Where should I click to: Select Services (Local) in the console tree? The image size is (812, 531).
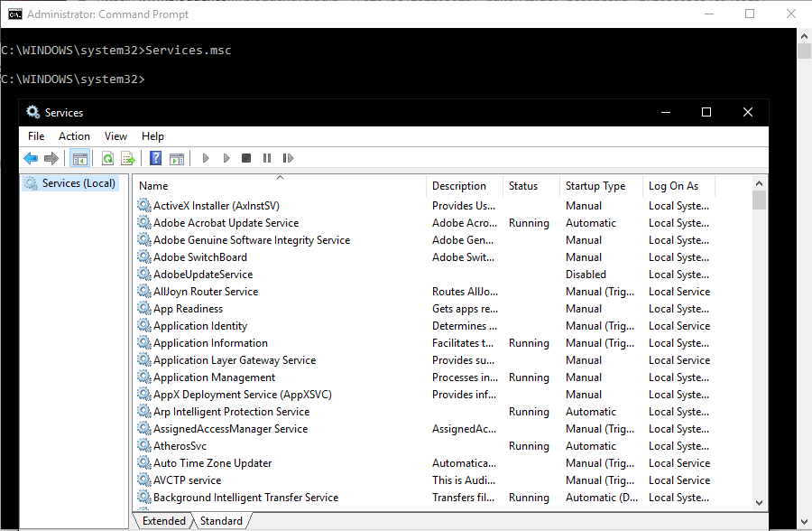click(71, 183)
